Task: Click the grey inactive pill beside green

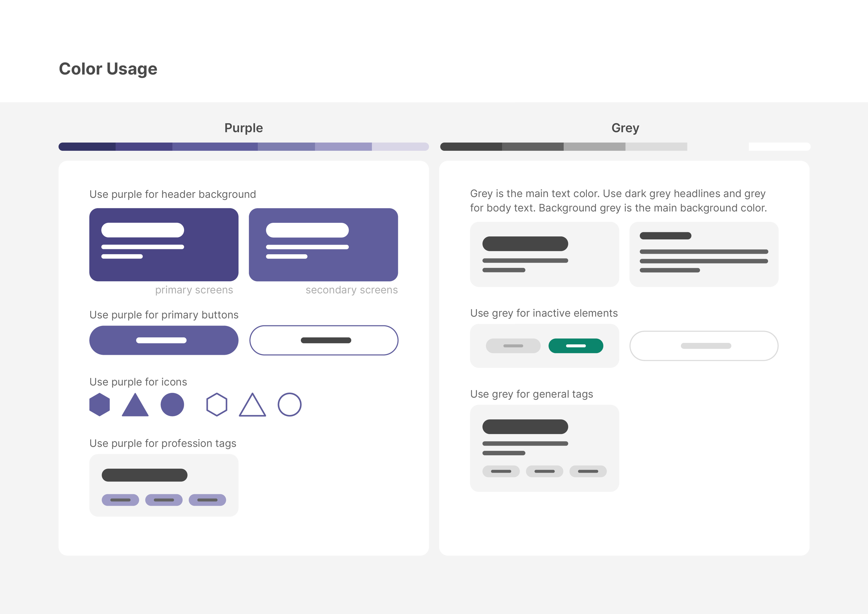Action: (x=513, y=346)
